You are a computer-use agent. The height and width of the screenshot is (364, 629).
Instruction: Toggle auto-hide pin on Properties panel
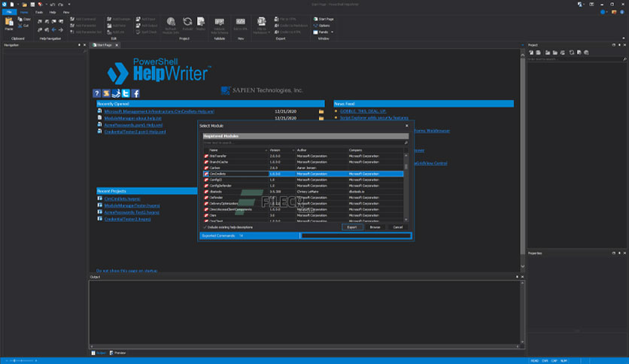(619, 253)
